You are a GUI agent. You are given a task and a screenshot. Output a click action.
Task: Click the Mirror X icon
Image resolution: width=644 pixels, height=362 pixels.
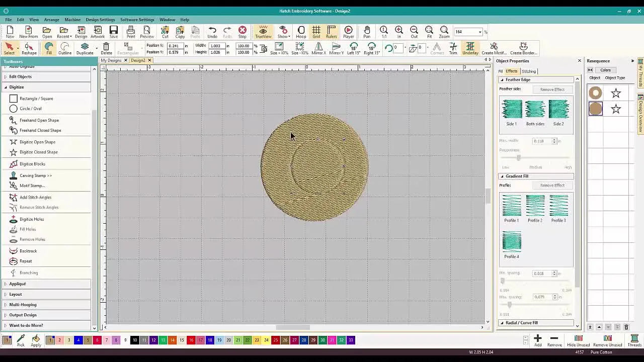tap(318, 48)
